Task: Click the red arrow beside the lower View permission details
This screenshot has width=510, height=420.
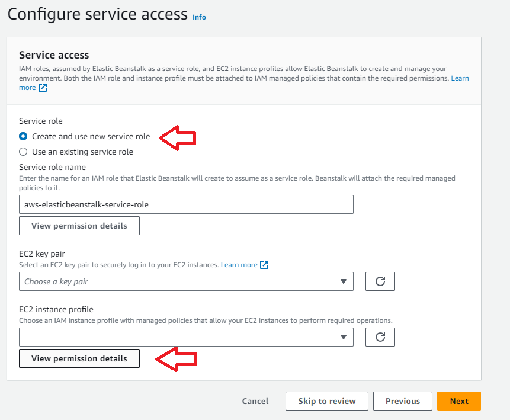Action: [x=175, y=359]
